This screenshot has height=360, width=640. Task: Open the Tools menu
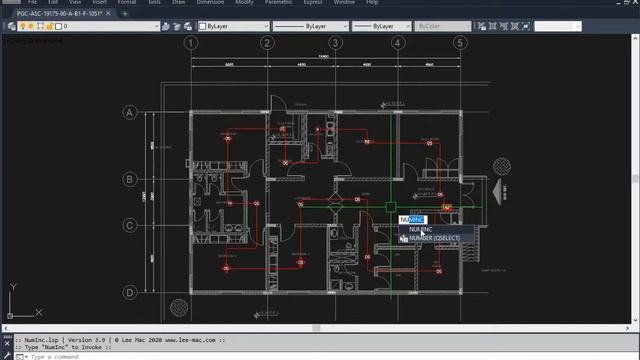154,2
